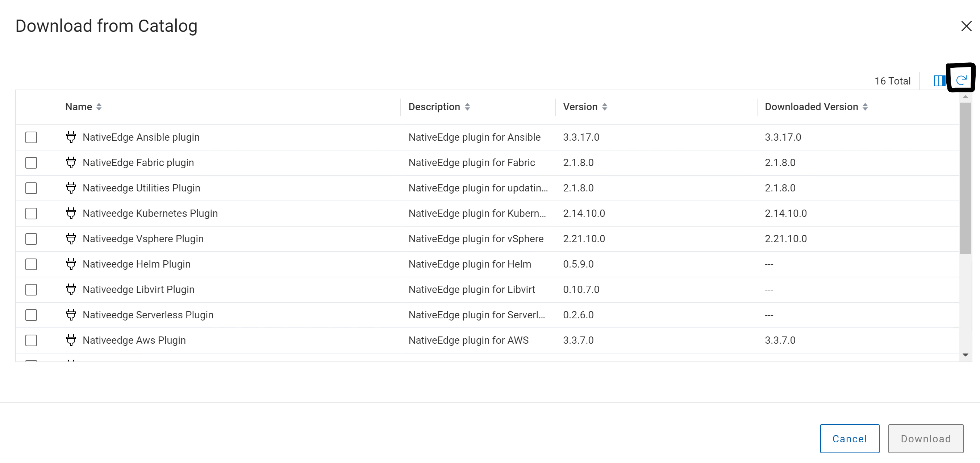Click the refresh icon above the table
Viewport: 980px width, 463px height.
[x=961, y=80]
